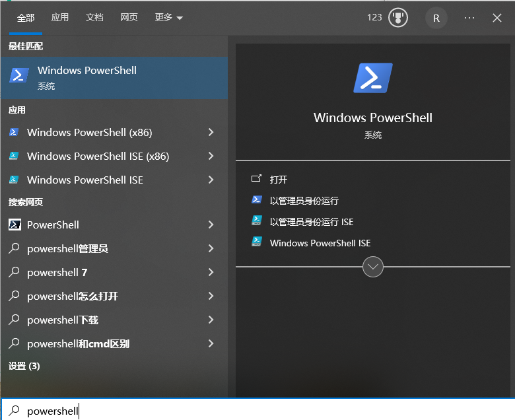Viewport: 515px width, 420px height.
Task: Click Windows PowerShell ISE icon in action list
Action: [257, 242]
